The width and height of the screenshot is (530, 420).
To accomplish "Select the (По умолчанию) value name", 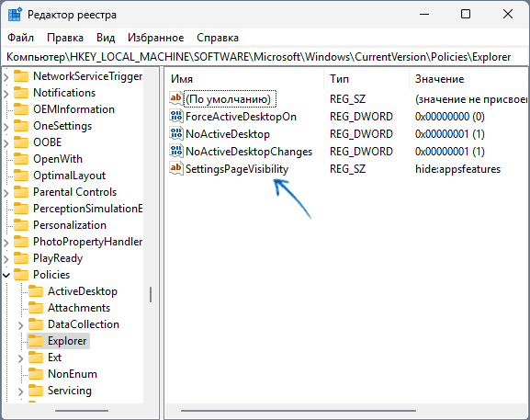I will pos(230,98).
